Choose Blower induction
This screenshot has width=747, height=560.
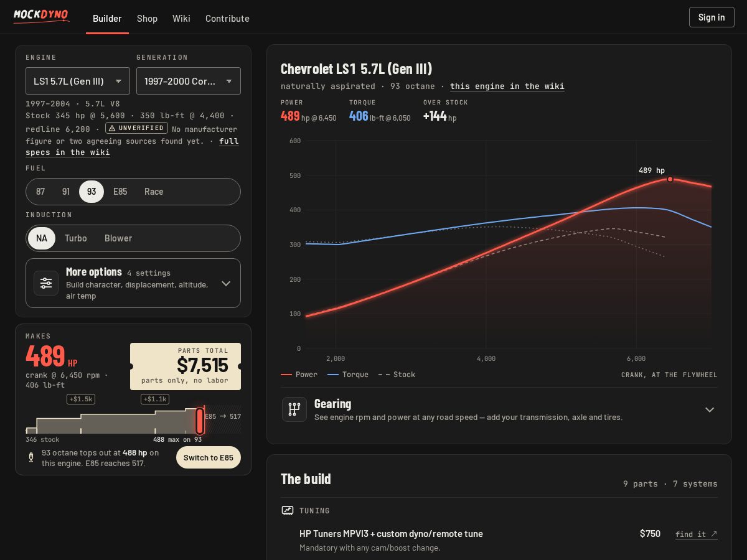pyautogui.click(x=118, y=238)
